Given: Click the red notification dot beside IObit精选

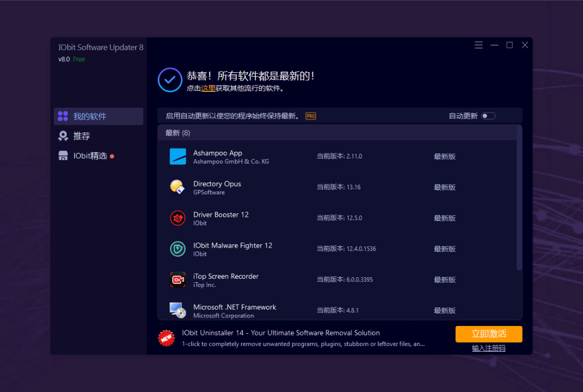Looking at the screenshot, I should [x=112, y=156].
